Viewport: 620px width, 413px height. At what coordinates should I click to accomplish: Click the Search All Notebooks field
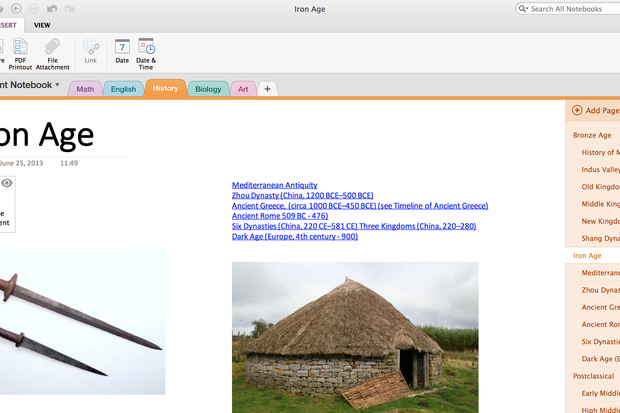[569, 8]
